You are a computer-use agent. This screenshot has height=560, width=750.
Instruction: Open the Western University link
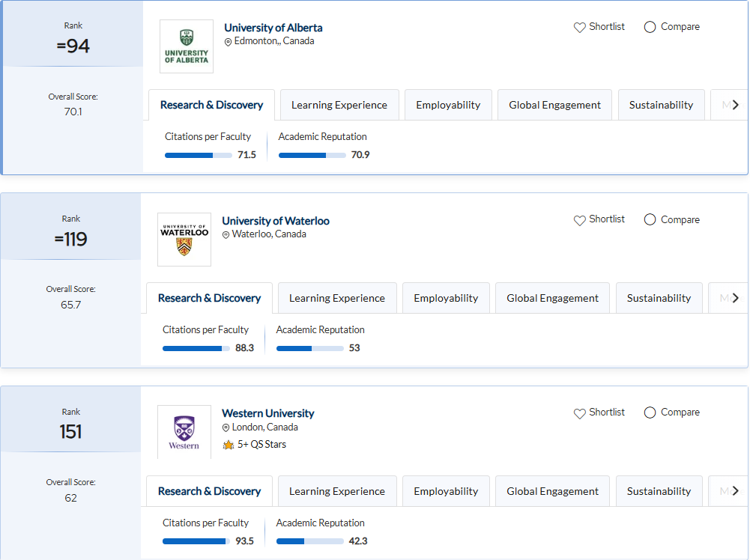tap(268, 413)
